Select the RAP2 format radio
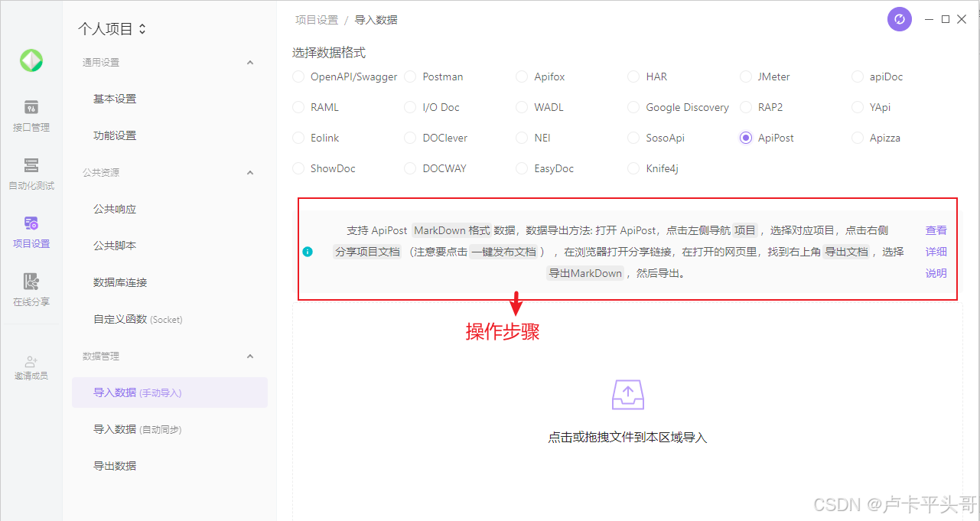 tap(746, 107)
